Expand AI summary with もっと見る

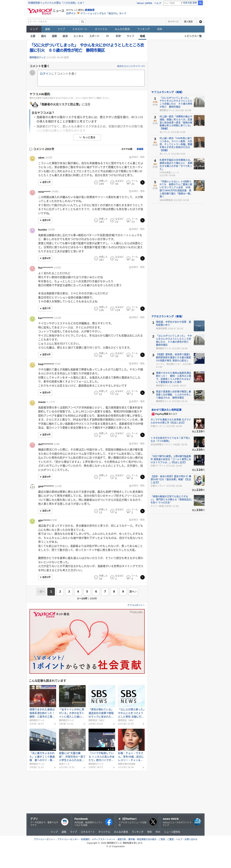[x=87, y=138]
